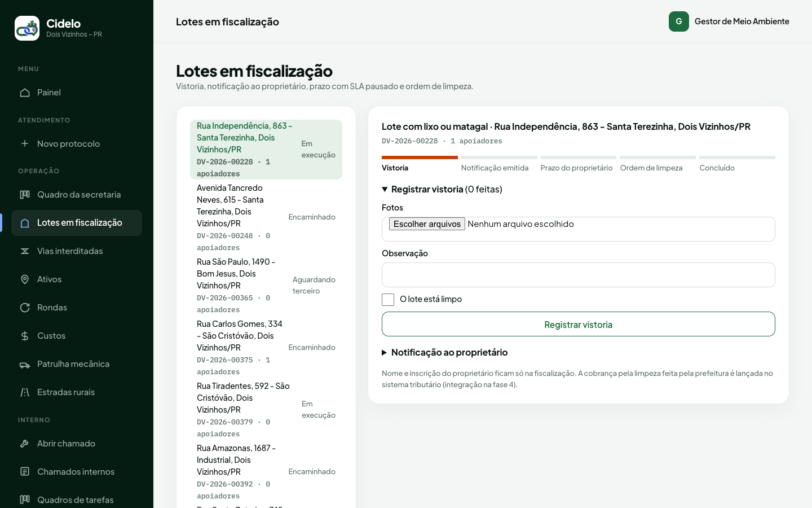Image resolution: width=812 pixels, height=508 pixels.
Task: Click the plus icon for Novo protocolo
Action: [25, 143]
